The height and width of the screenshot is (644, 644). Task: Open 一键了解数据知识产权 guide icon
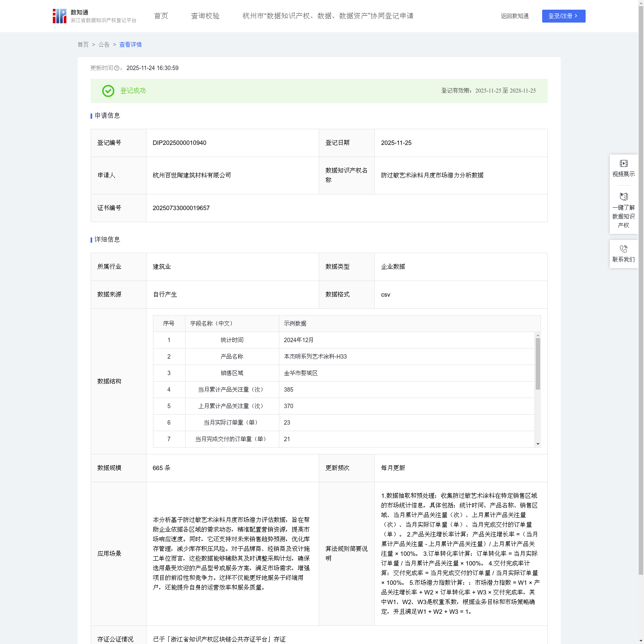point(623,197)
